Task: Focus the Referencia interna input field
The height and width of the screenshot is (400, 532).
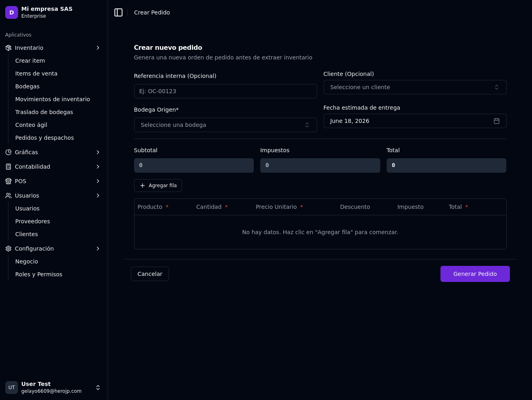Action: point(225,91)
